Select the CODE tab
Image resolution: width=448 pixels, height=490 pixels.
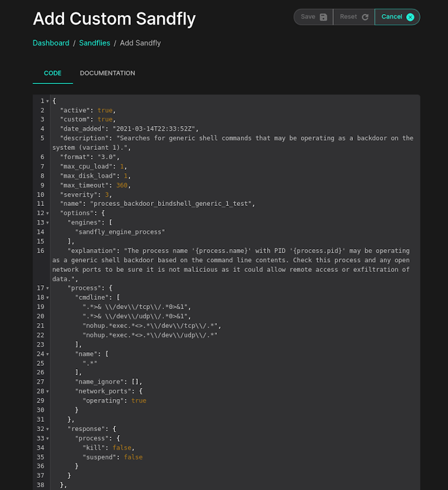pos(52,73)
